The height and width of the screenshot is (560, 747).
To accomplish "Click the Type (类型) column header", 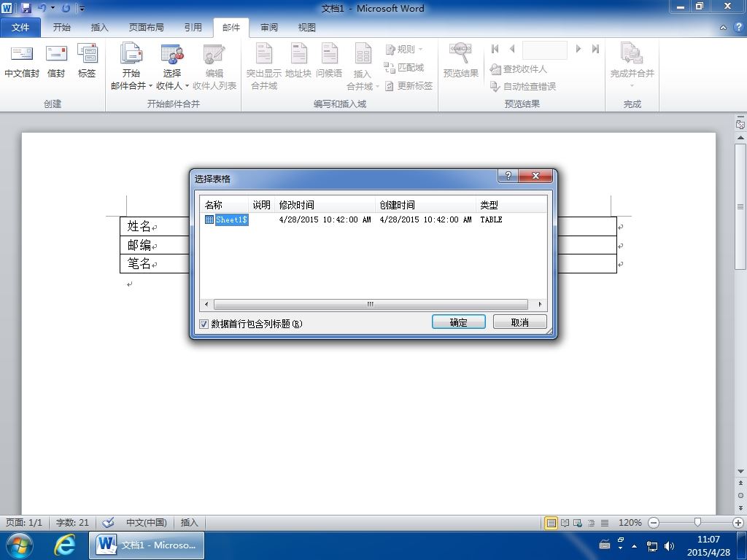I will click(511, 205).
